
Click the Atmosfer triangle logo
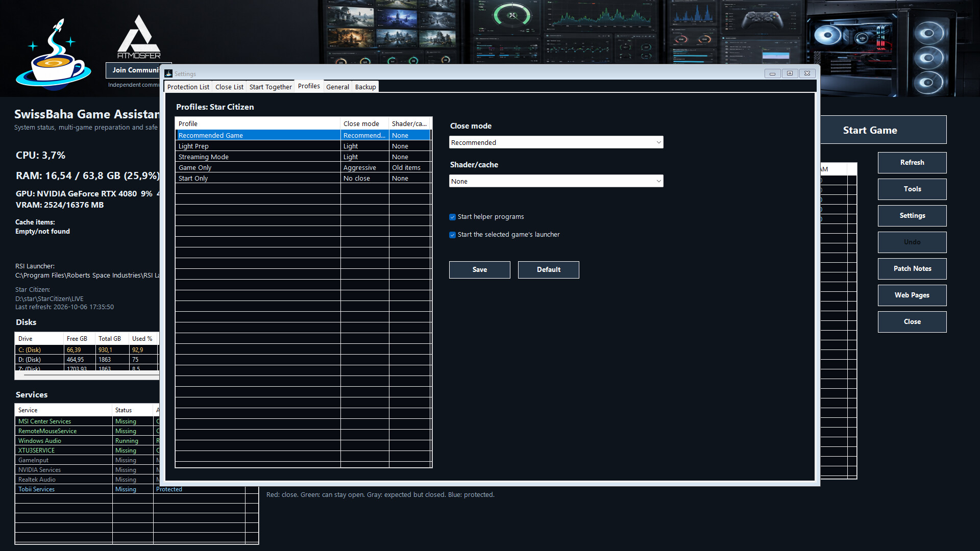pyautogui.click(x=139, y=37)
